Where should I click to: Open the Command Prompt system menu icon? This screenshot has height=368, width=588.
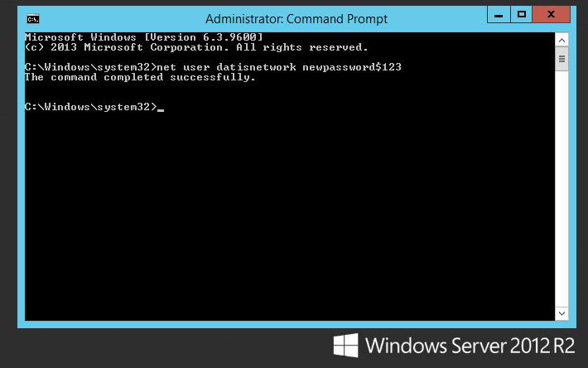pyautogui.click(x=33, y=19)
